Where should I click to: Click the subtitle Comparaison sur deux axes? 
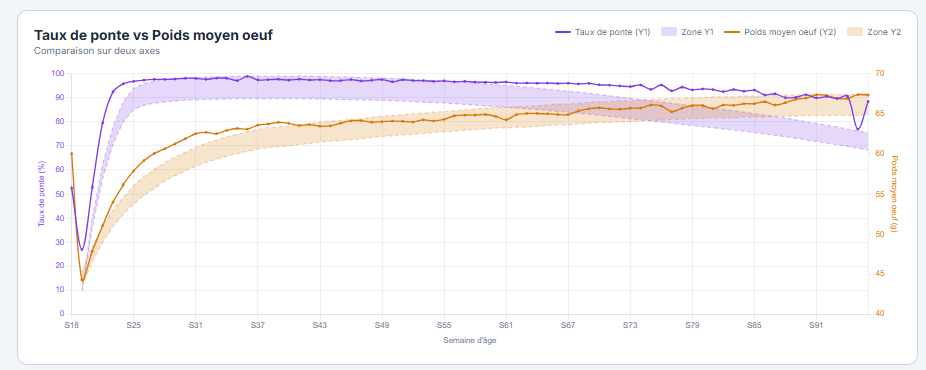point(97,51)
